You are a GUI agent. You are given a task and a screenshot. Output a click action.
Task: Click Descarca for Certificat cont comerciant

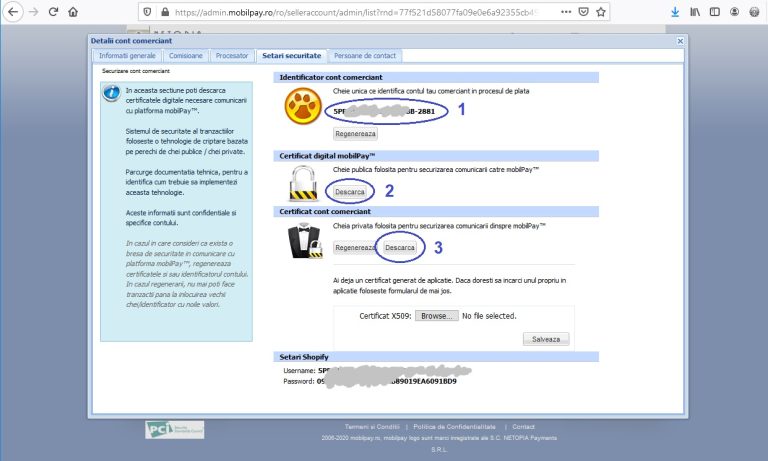pyautogui.click(x=400, y=248)
